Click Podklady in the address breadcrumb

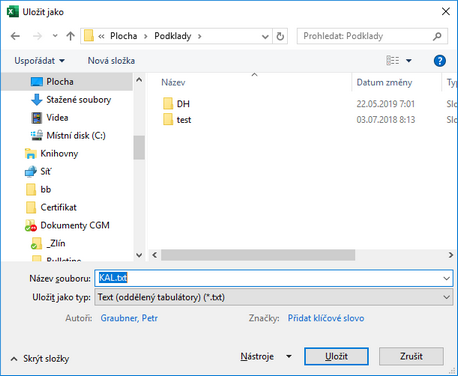click(173, 36)
